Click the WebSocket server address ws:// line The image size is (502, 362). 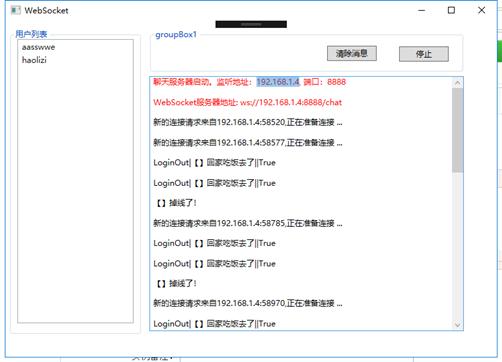click(247, 102)
